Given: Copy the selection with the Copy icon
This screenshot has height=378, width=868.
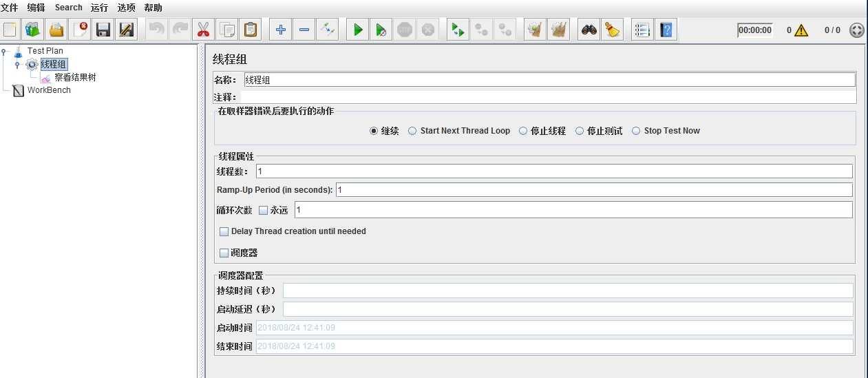Looking at the screenshot, I should [226, 30].
